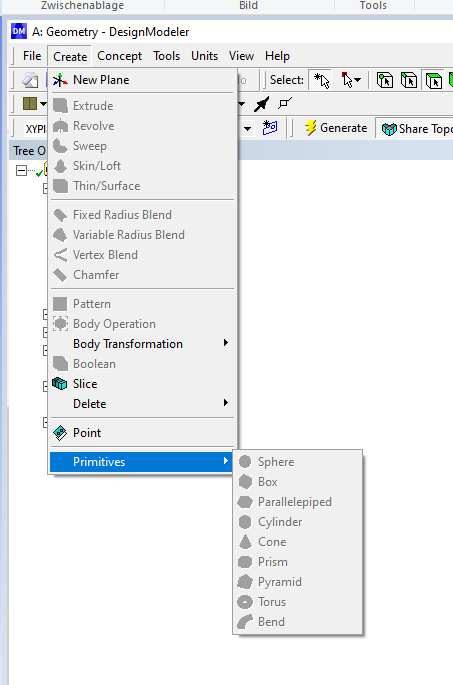Toggle the model faces selection filter

coord(434,80)
